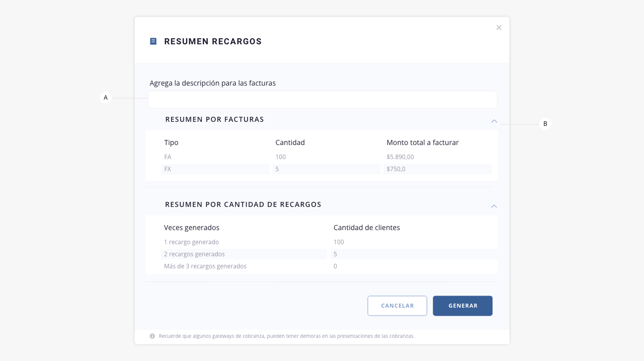Viewport: 644px width, 361px height.
Task: Click the Monto total a facturar header
Action: click(x=423, y=142)
